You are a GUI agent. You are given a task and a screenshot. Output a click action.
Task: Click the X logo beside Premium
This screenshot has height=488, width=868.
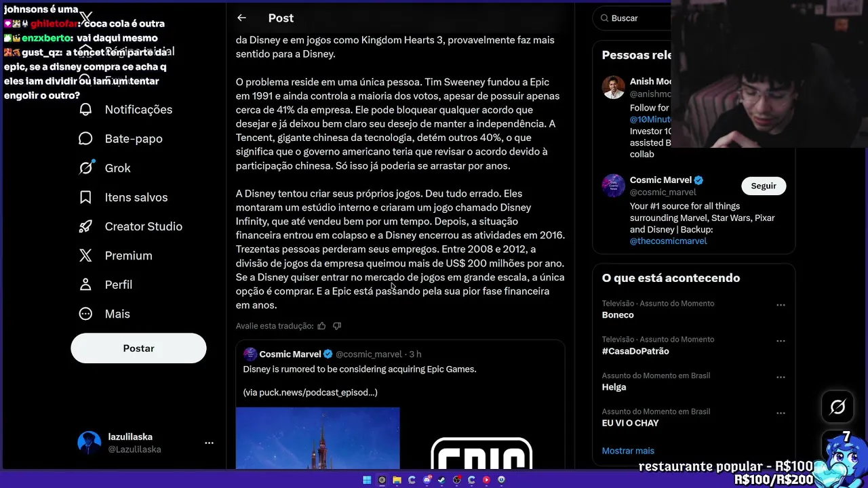[85, 256]
